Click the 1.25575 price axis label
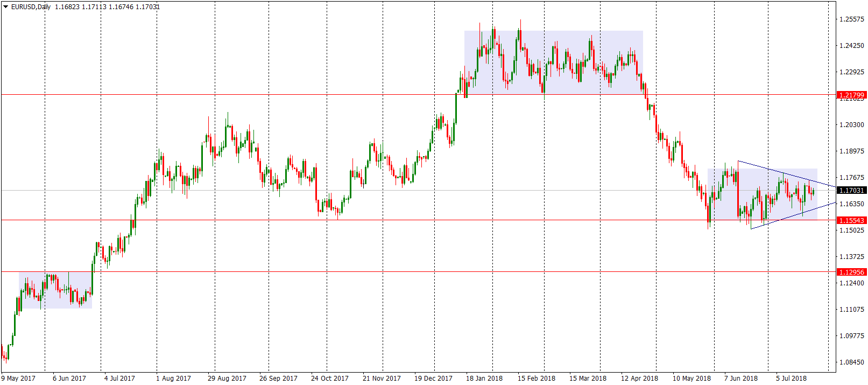 tap(852, 19)
